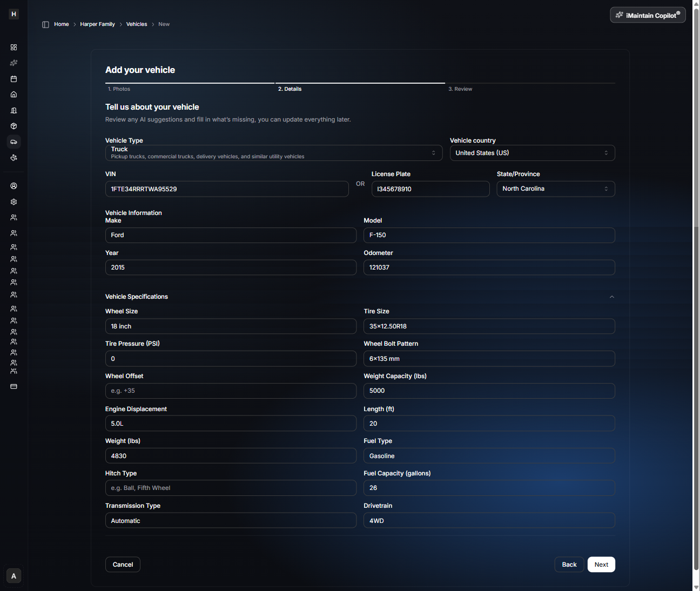Go to the Review step
Viewport: 700px width, 591px height.
[x=460, y=89]
